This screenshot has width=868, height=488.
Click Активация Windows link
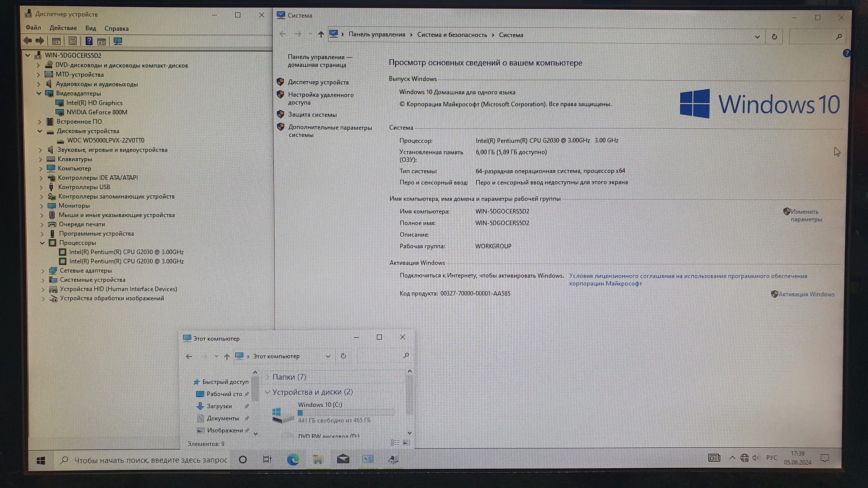pyautogui.click(x=806, y=294)
